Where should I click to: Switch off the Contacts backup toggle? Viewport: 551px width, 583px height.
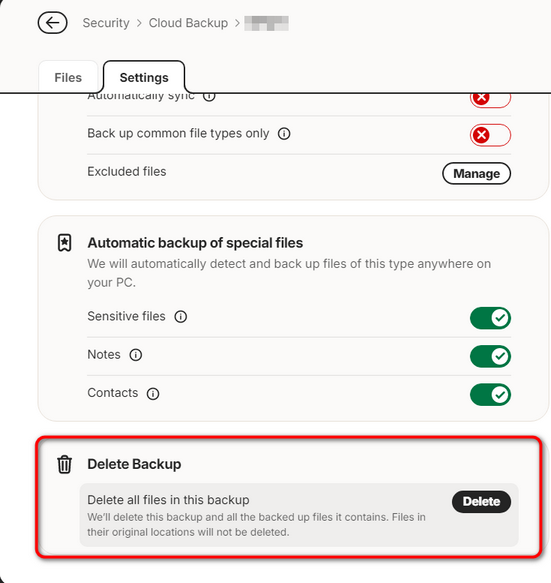click(x=490, y=394)
